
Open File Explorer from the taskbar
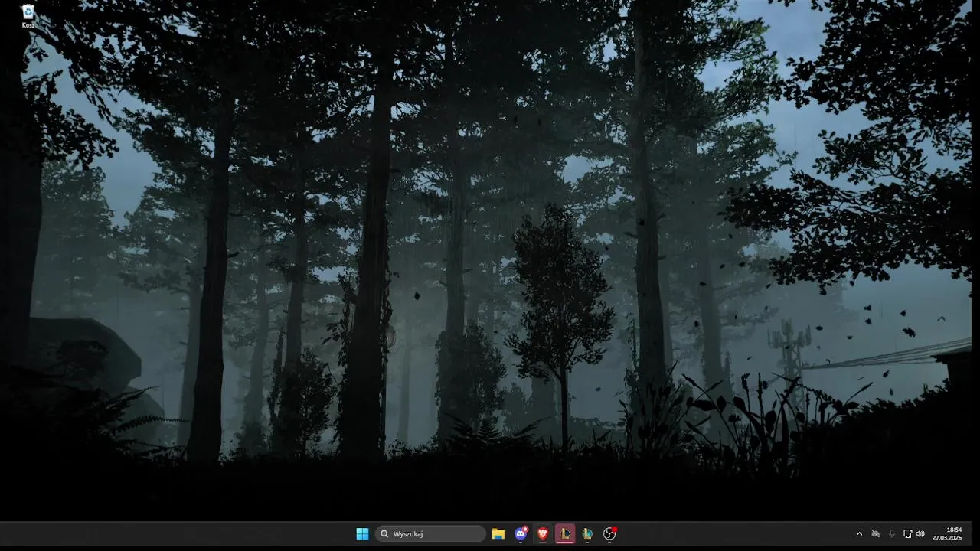click(x=498, y=534)
